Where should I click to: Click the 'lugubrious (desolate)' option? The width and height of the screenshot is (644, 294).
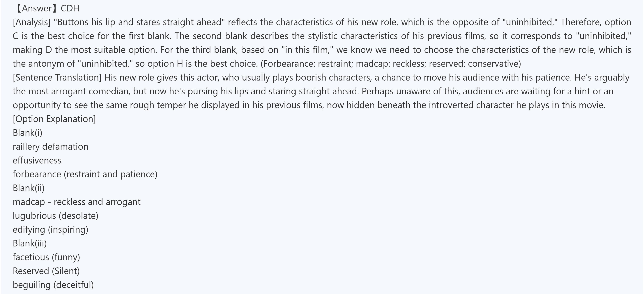(x=56, y=216)
